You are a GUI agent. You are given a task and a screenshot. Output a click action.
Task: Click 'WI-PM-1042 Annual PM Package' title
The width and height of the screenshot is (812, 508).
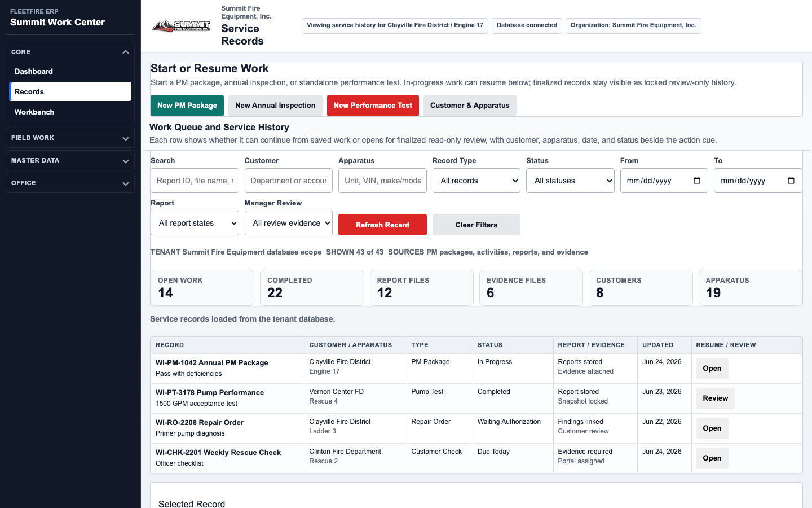(211, 363)
